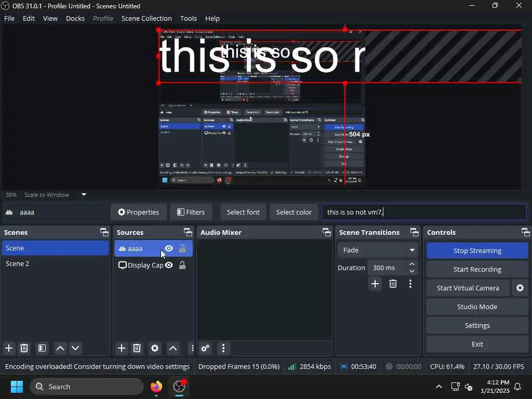Viewport: 532px width, 399px height.
Task: Move scene down with arrow icon
Action: tap(75, 348)
